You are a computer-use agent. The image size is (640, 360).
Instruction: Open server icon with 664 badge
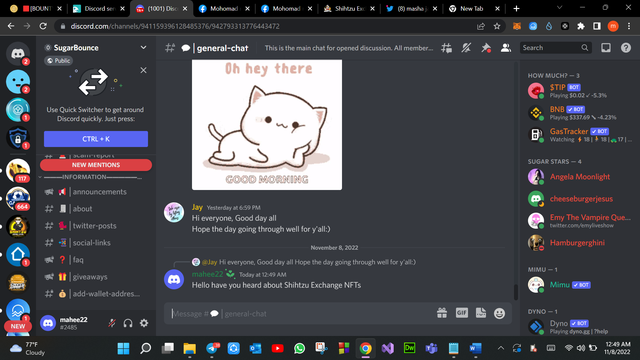(x=18, y=198)
